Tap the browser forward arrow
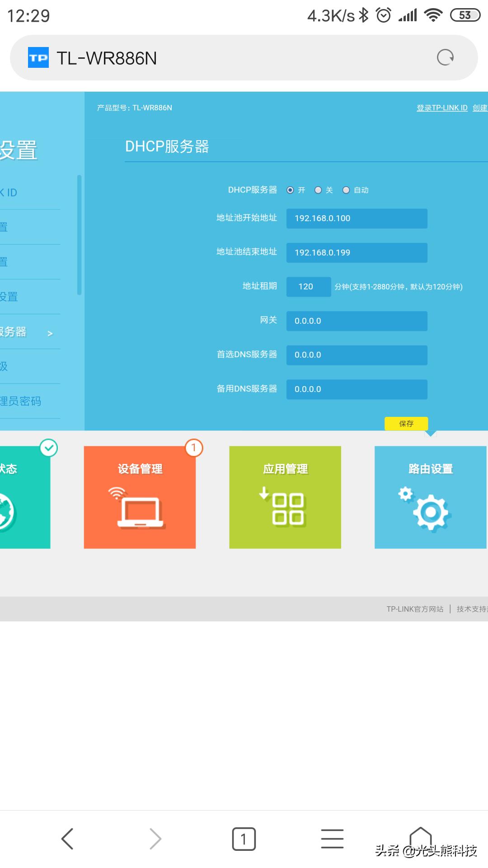 [155, 839]
